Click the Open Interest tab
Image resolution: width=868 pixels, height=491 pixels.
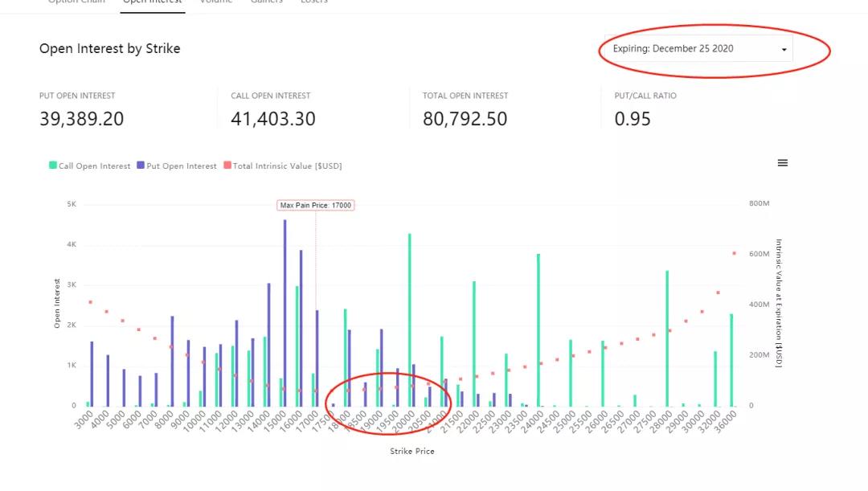pyautogui.click(x=152, y=2)
